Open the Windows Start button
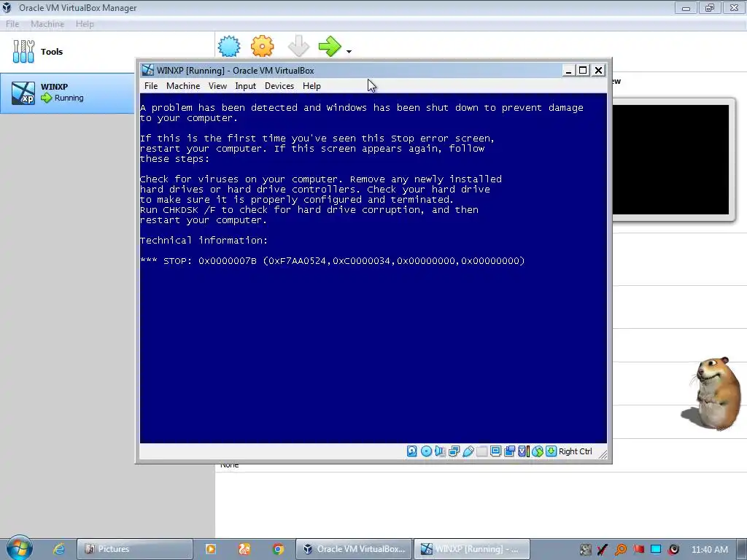Image resolution: width=747 pixels, height=560 pixels. click(x=19, y=548)
